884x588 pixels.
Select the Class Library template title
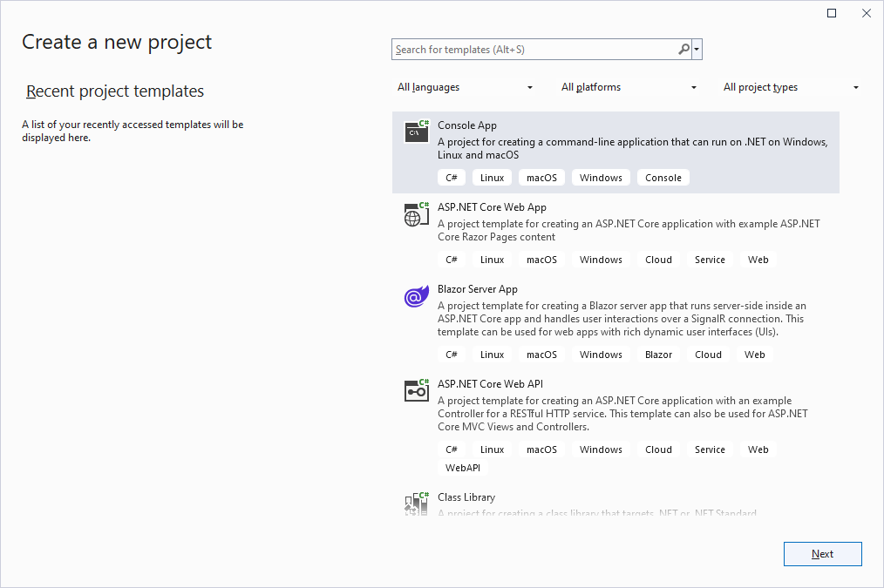(x=466, y=497)
